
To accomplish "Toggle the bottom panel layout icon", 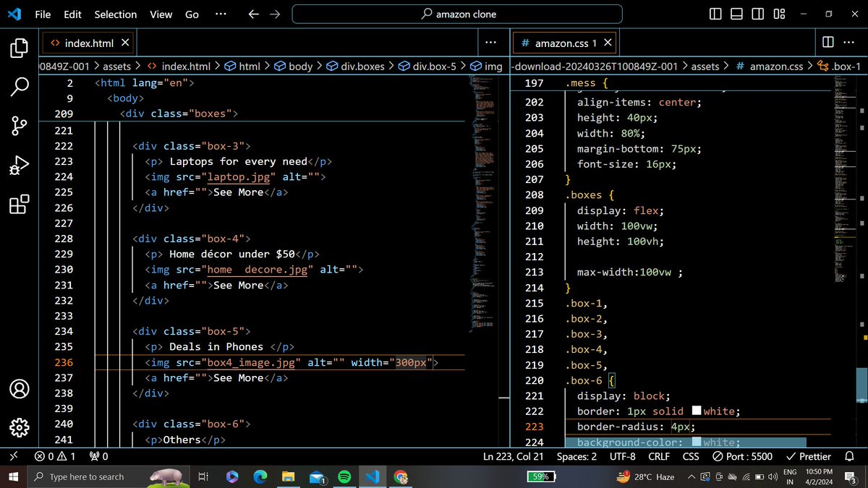I will (736, 14).
